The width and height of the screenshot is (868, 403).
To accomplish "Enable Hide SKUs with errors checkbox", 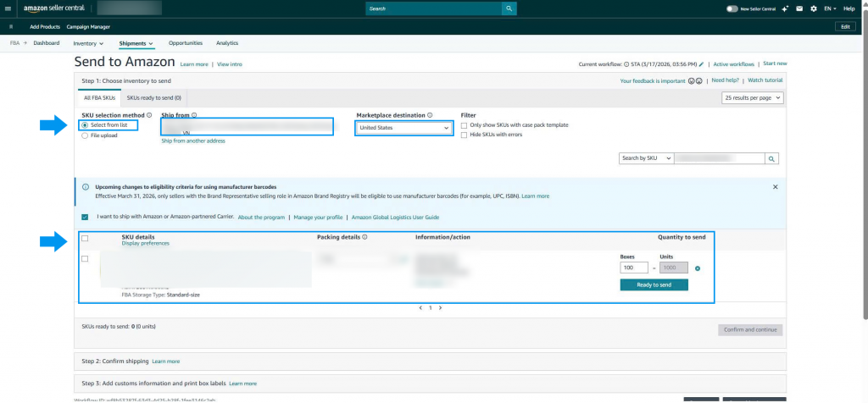I will coord(464,135).
